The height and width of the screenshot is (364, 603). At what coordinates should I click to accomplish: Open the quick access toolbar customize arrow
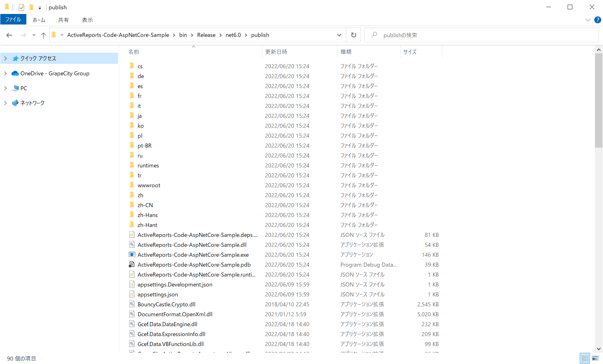(x=40, y=8)
